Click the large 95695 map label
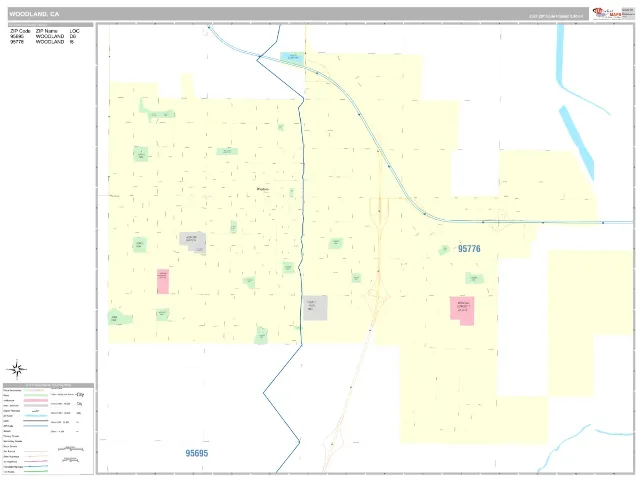The image size is (640, 480). point(197,453)
